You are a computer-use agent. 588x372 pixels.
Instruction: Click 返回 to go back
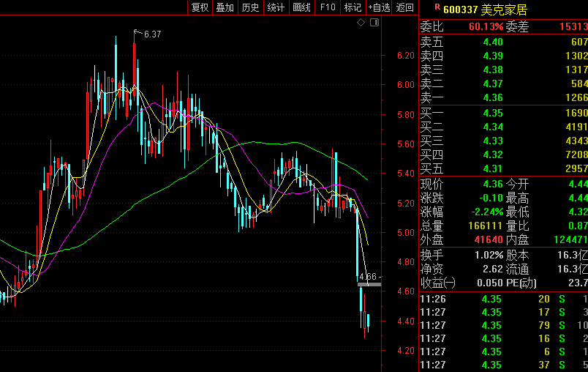(404, 7)
